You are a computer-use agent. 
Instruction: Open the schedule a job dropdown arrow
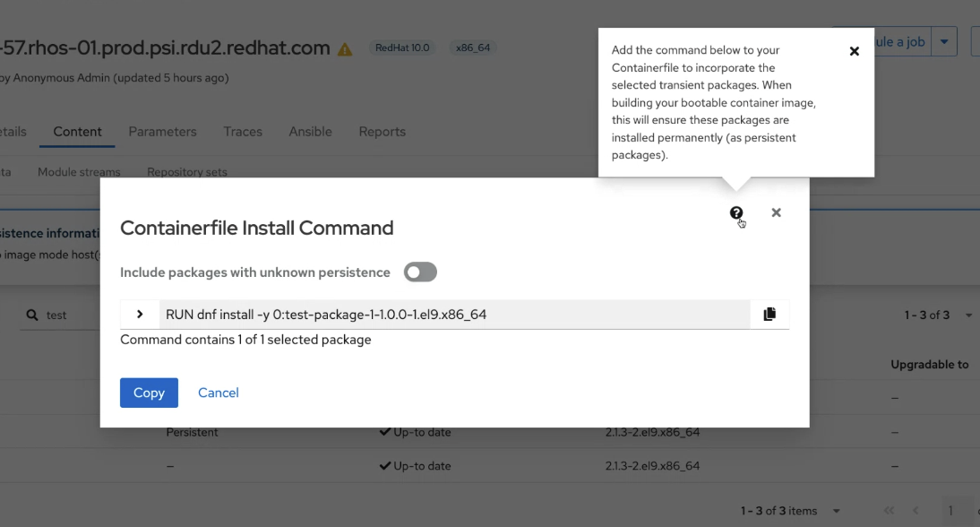[x=944, y=41]
